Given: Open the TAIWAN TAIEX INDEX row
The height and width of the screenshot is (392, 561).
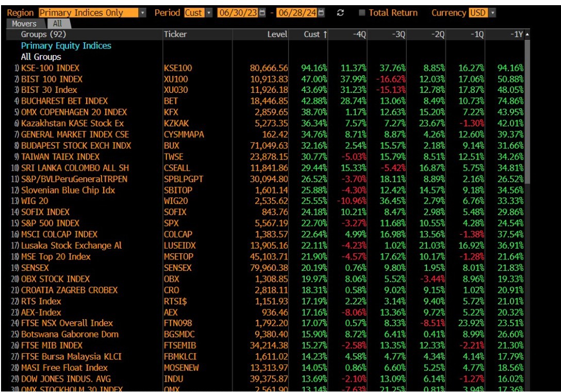Looking at the screenshot, I should click(265, 157).
